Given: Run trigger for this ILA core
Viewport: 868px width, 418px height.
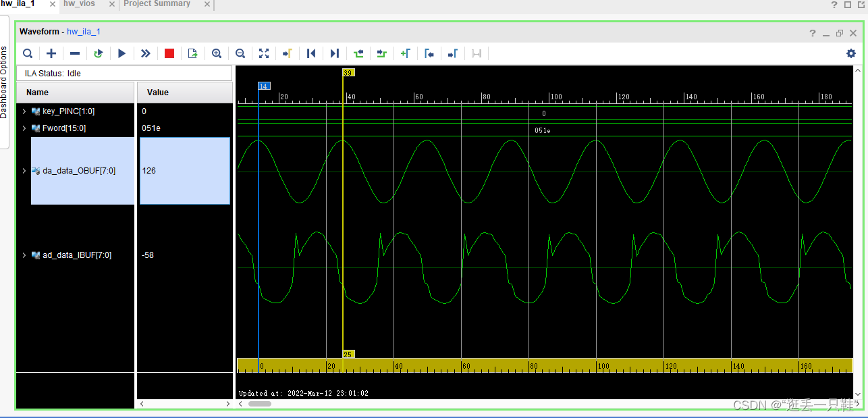Looking at the screenshot, I should [122, 53].
